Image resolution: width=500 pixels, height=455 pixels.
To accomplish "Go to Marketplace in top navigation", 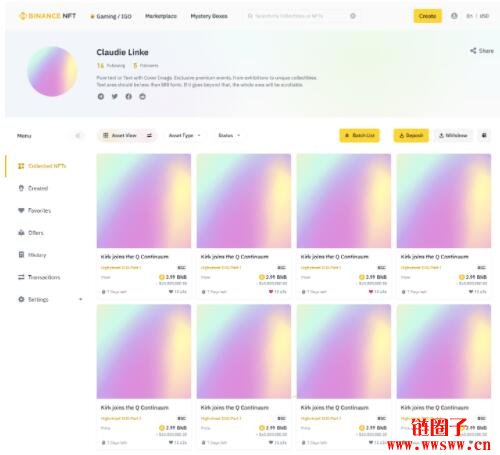I will click(x=161, y=16).
